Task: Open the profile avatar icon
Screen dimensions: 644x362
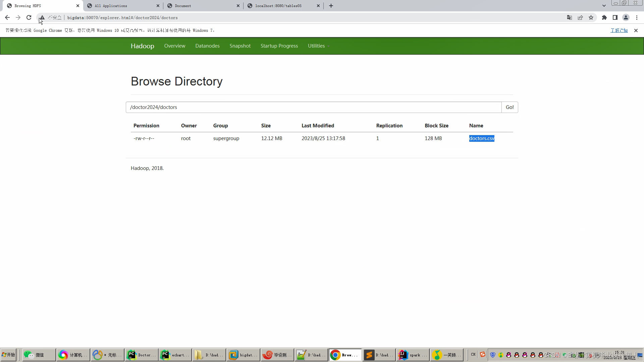Action: tap(626, 17)
